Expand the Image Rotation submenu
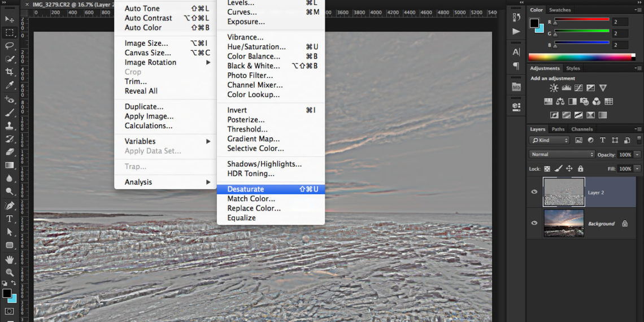 point(165,63)
